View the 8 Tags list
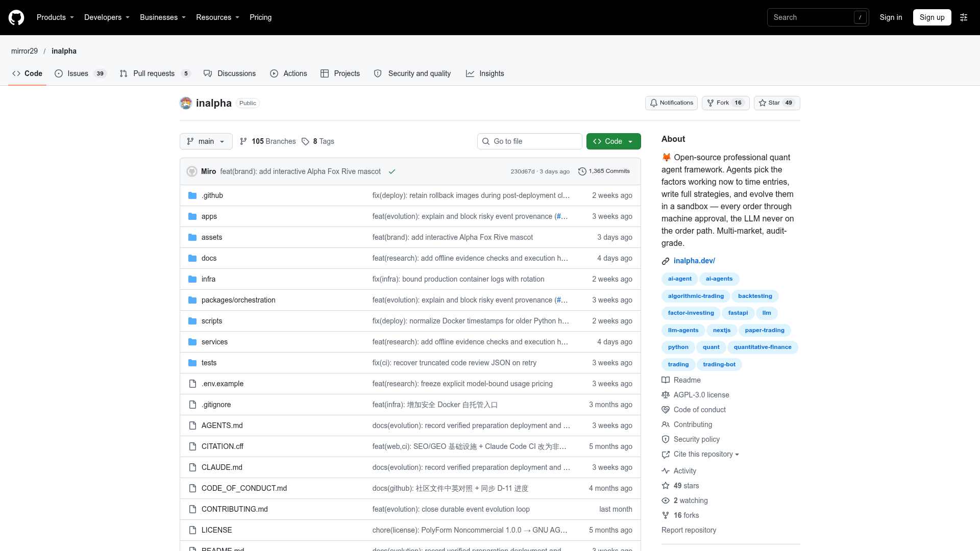This screenshot has width=980, height=551. coord(318,141)
